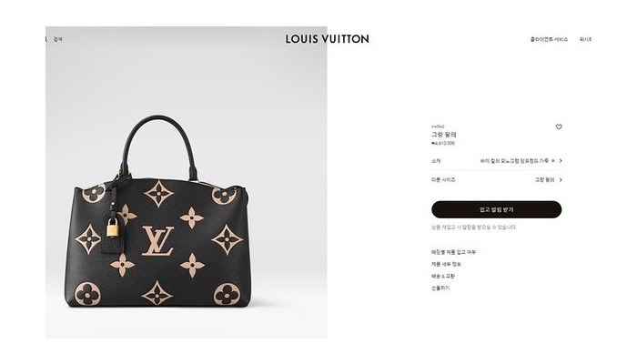
Task: Open 배송 & 교환 link
Action: (x=443, y=277)
